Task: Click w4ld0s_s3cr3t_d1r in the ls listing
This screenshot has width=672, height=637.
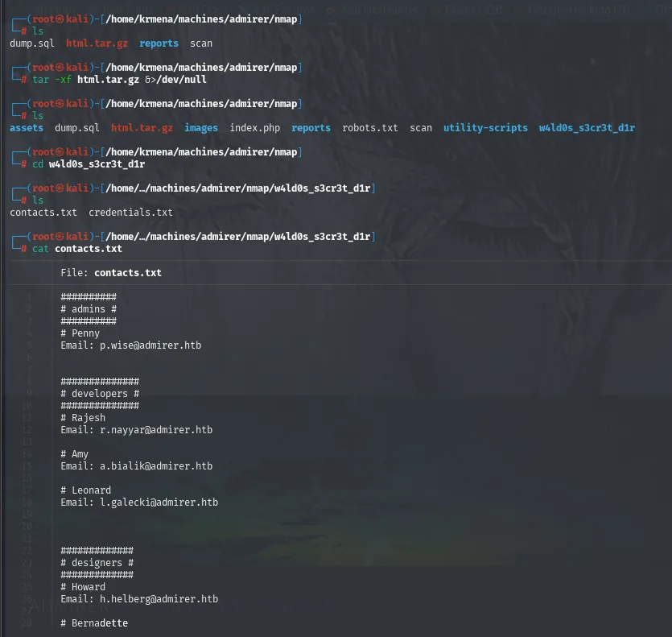Action: coord(587,128)
